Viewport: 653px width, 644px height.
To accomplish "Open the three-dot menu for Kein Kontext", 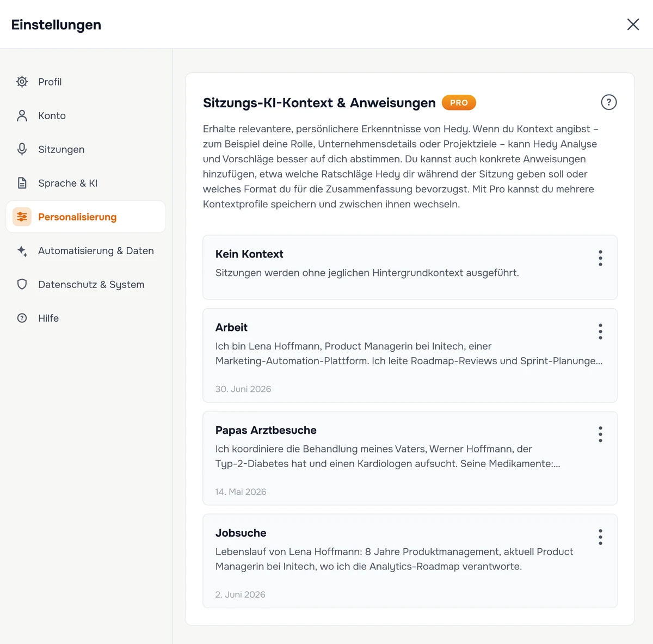I will pyautogui.click(x=600, y=258).
